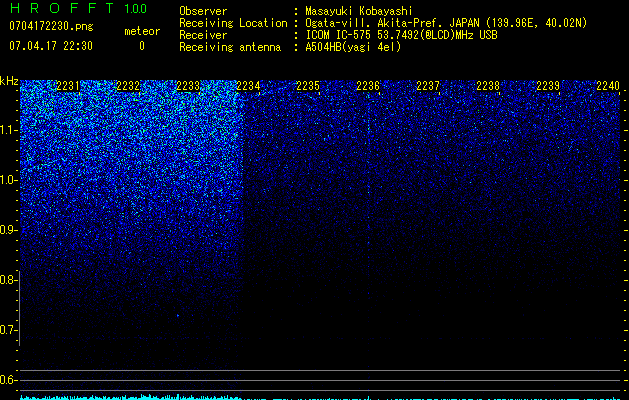629x400 pixels.
Task: Click the 0.7 kHz frequency tick label
Action: click(8, 330)
